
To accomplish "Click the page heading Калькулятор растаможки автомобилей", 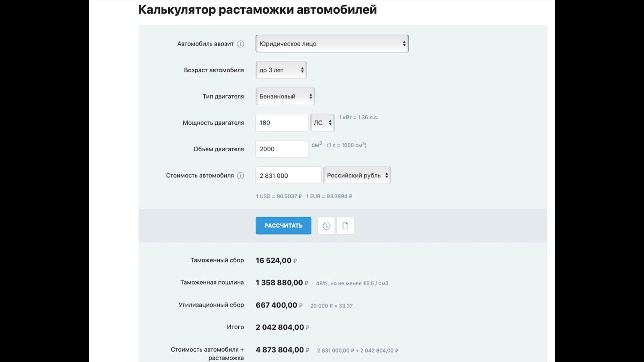I will pos(257,9).
